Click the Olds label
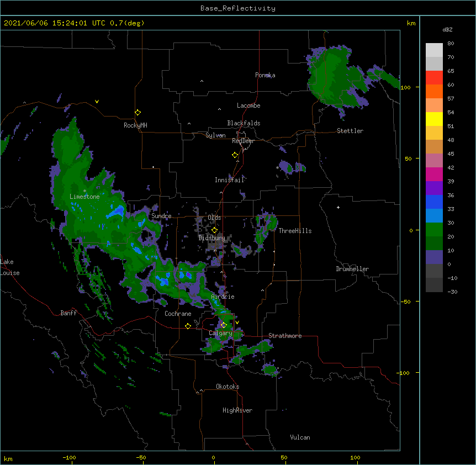 tap(214, 218)
